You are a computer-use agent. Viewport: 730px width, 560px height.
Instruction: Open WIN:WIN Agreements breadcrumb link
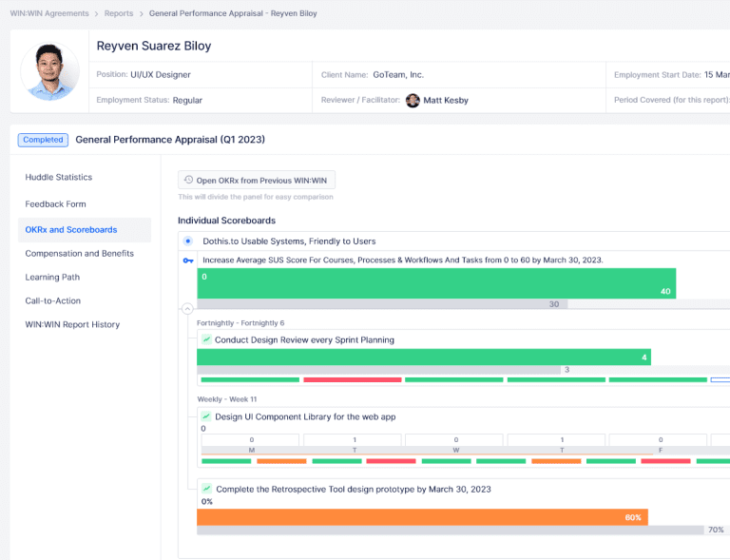tap(49, 14)
